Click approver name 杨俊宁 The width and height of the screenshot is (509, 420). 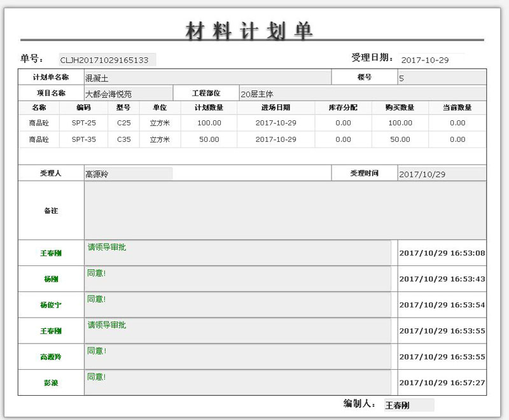click(x=51, y=305)
